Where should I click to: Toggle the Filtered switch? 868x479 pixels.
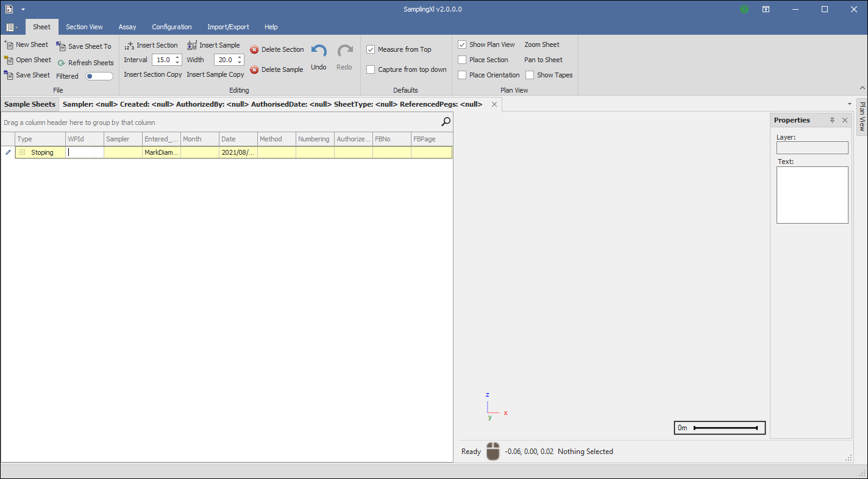(x=99, y=76)
